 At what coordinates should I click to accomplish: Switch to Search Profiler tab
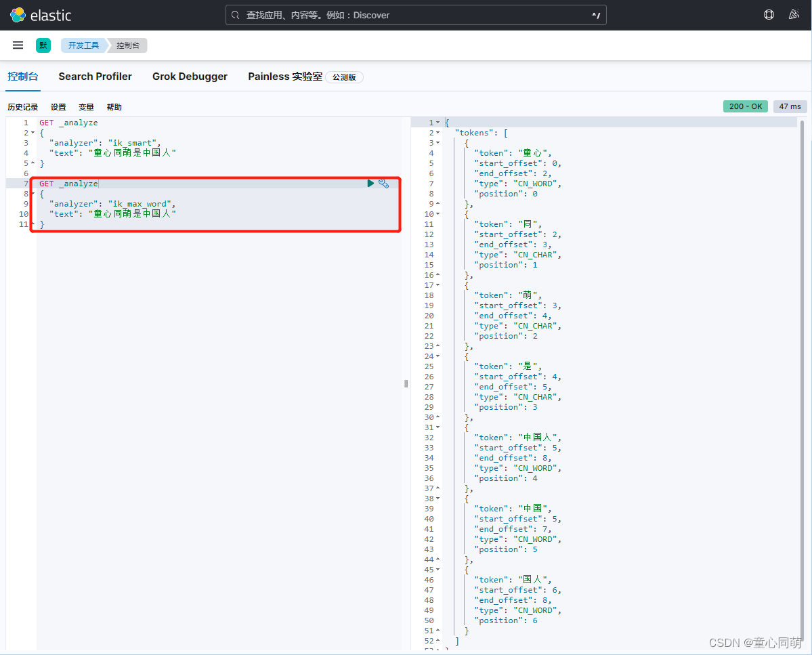point(95,77)
